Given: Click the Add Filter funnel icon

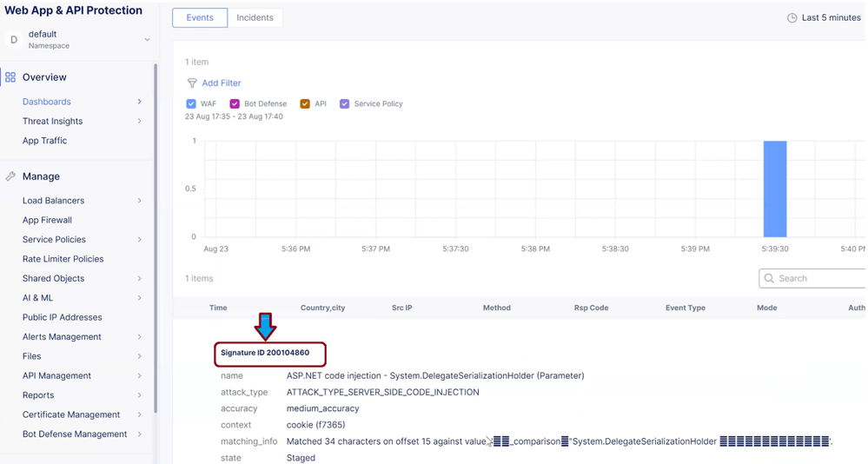Looking at the screenshot, I should [192, 83].
